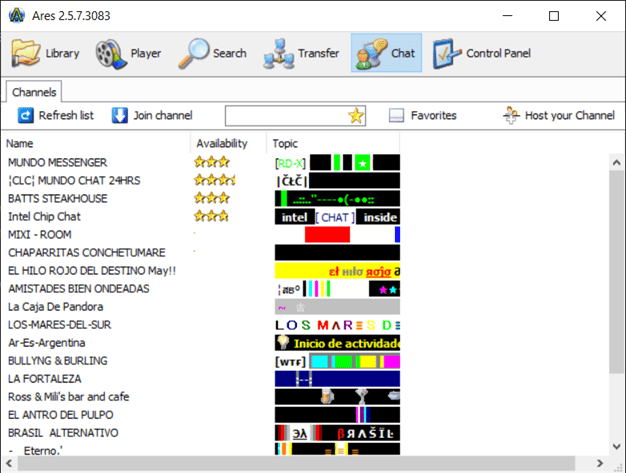
Task: Open the Transfer section
Action: [301, 53]
